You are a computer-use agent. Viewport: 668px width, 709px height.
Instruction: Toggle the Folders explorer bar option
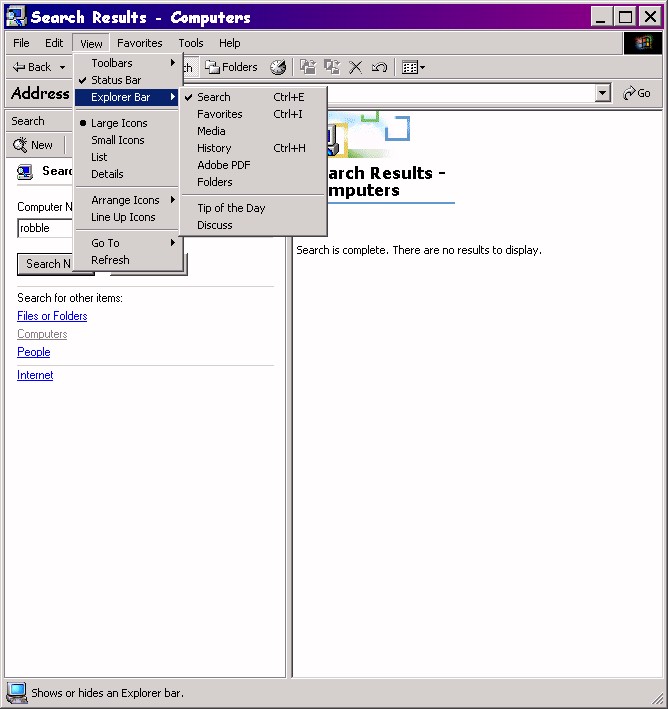click(x=253, y=182)
